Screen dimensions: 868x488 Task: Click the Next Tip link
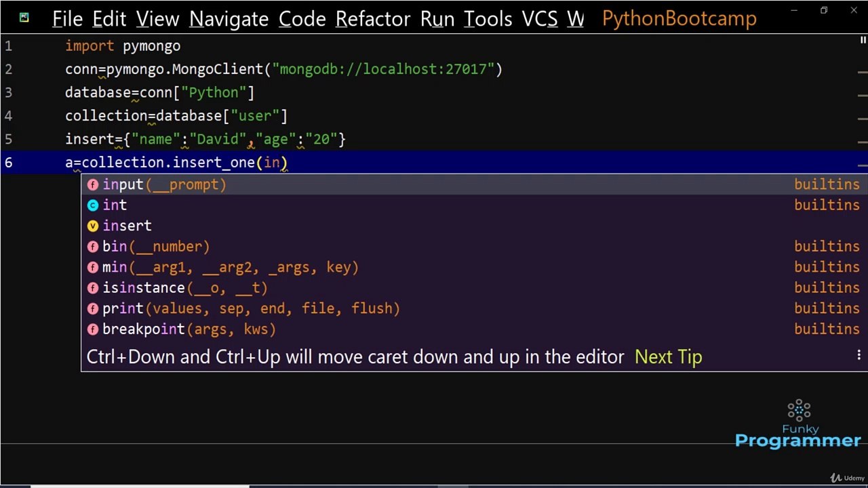click(x=668, y=357)
